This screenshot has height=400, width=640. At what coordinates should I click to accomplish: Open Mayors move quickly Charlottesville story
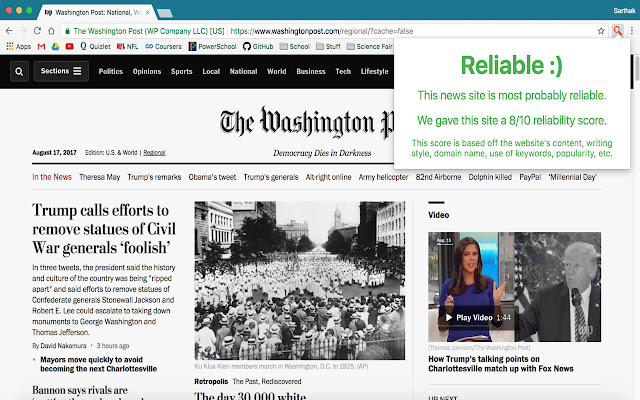[x=98, y=364]
